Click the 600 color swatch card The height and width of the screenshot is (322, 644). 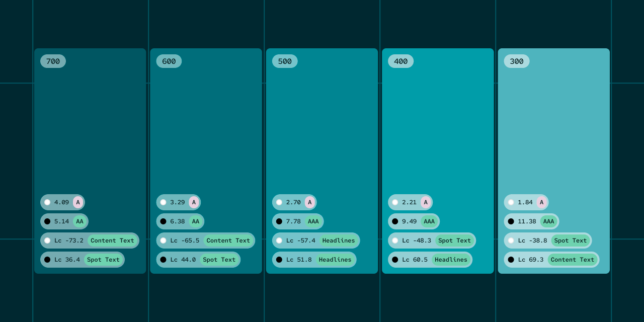point(206,161)
